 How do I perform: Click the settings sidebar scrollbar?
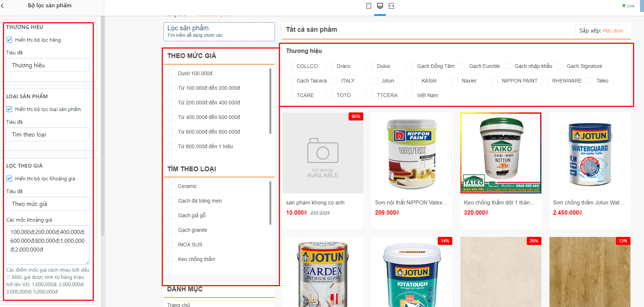click(x=103, y=126)
